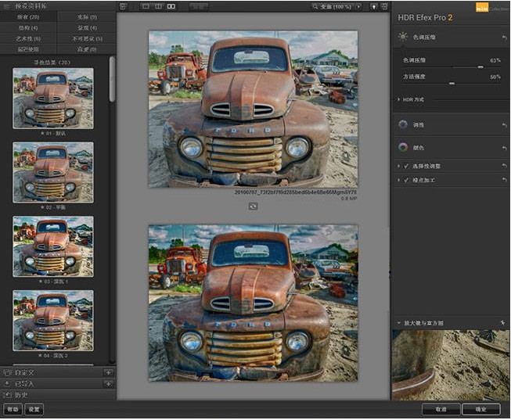Click the preset list vertical scrollbar
Image resolution: width=511 pixels, height=420 pixels.
point(112,79)
